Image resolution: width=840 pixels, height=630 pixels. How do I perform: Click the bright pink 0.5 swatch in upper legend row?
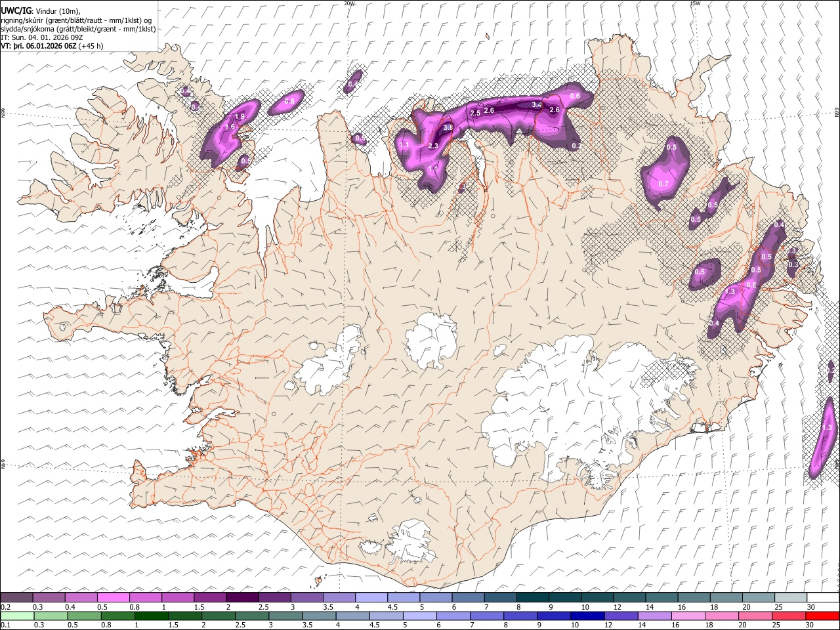113,598
